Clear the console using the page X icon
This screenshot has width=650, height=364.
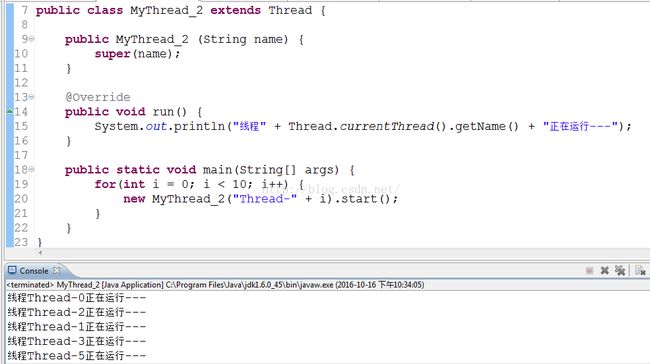[x=640, y=271]
